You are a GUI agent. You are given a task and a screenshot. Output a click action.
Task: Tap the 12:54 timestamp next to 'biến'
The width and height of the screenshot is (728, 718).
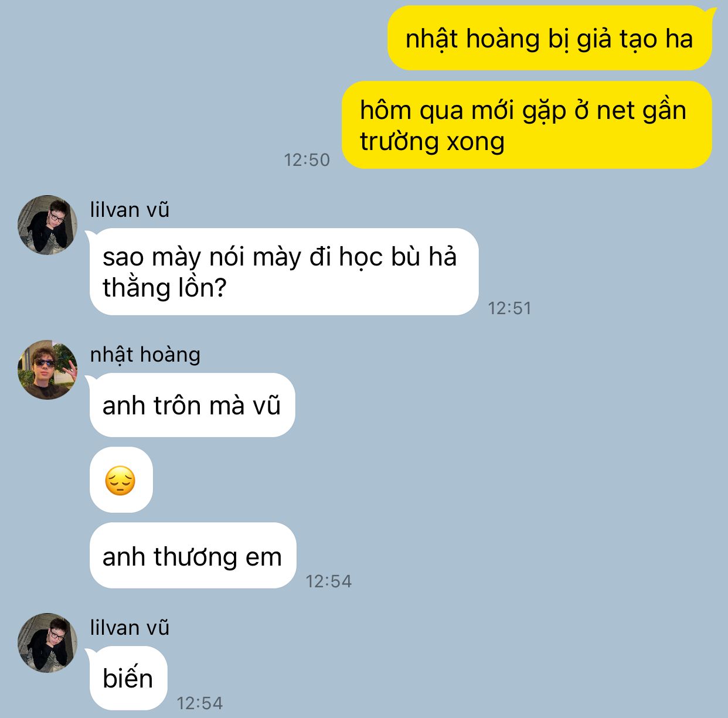pos(200,703)
